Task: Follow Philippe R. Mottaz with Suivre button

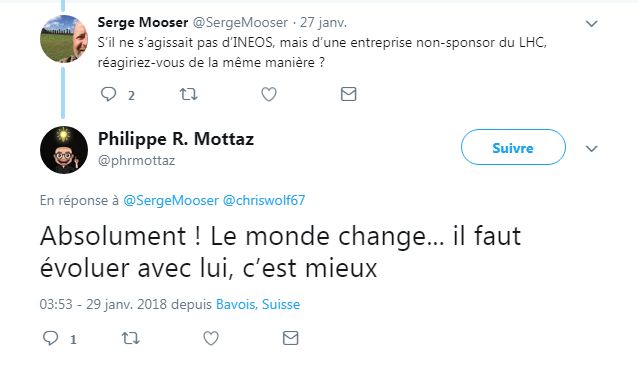Action: (x=513, y=147)
